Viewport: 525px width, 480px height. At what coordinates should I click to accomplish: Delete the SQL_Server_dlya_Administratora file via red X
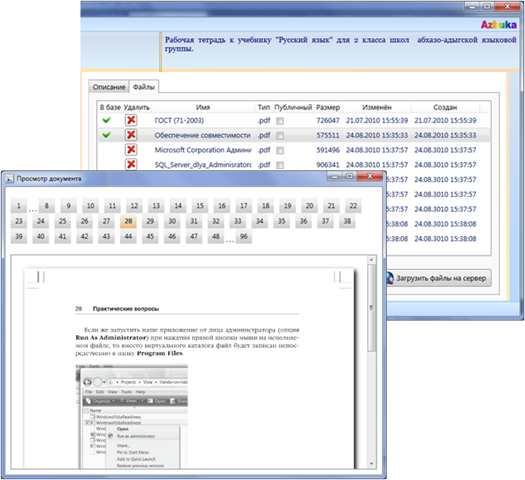(131, 164)
